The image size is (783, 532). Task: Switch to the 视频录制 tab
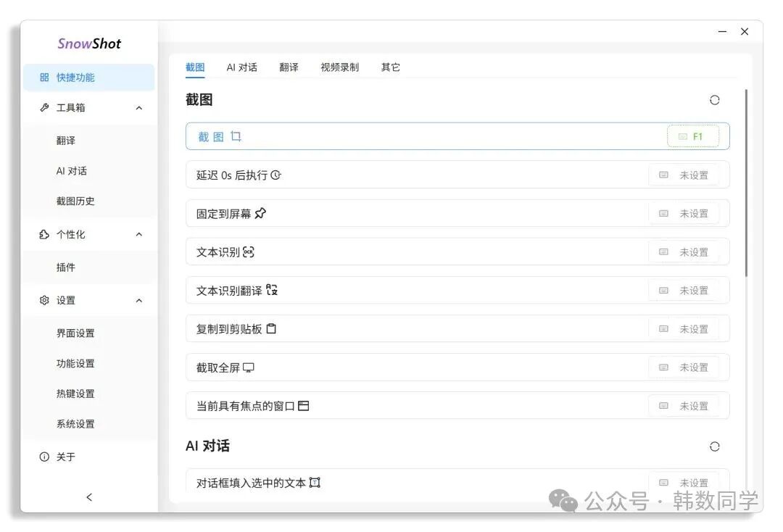tap(339, 67)
